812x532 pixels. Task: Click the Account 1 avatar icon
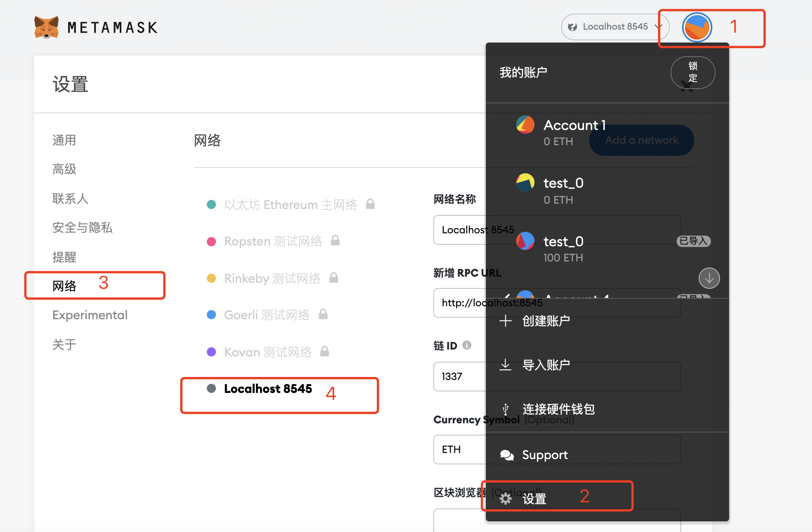(x=525, y=125)
